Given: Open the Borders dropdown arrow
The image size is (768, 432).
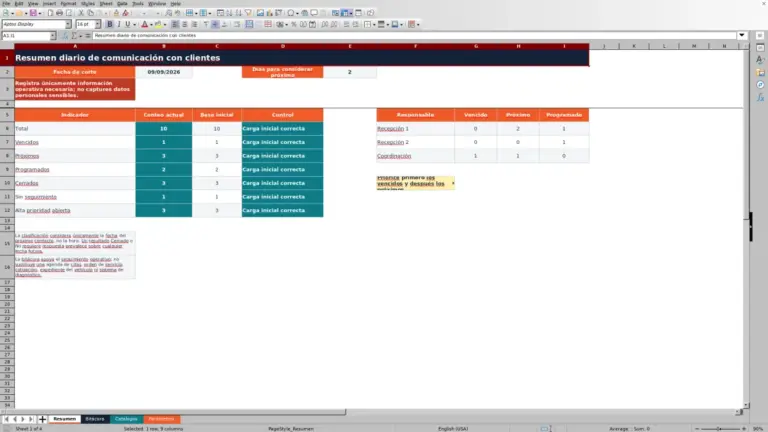Looking at the screenshot, I should pos(374,24).
